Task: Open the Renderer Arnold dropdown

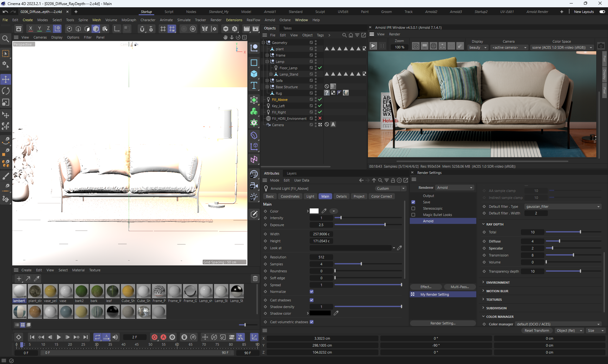Action: click(455, 188)
